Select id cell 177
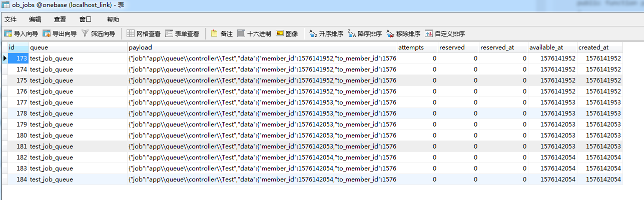This screenshot has width=644, height=200. coord(18,102)
